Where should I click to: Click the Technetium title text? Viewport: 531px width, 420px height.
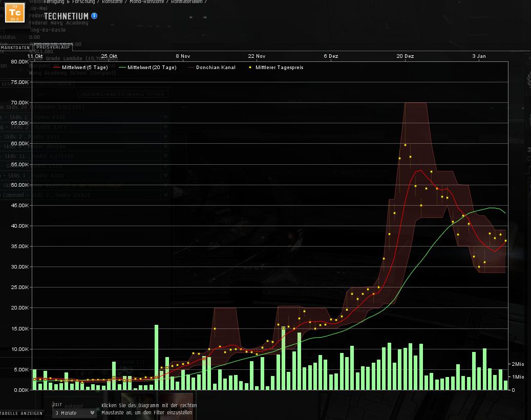67,16
